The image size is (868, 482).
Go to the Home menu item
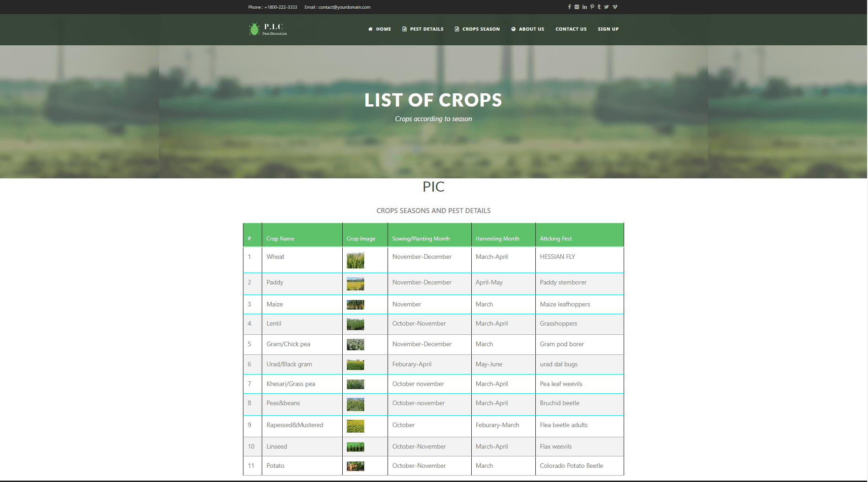(x=379, y=29)
